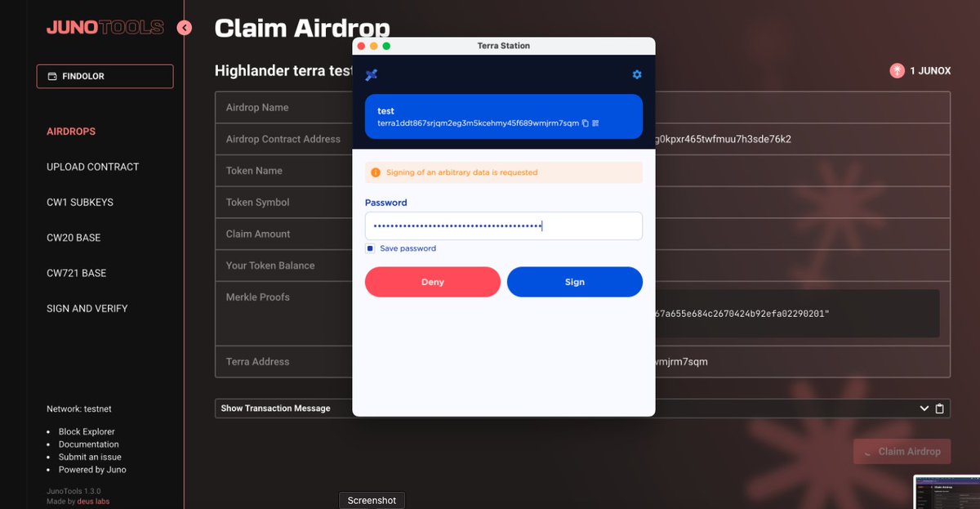Open CW1 SUBKEYS page

[80, 202]
